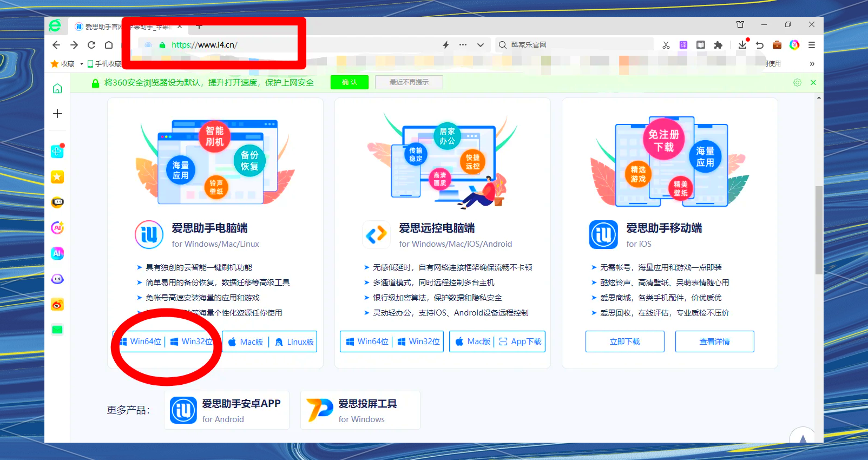868x460 pixels.
Task: Click the undo closed tab icon
Action: pyautogui.click(x=760, y=45)
